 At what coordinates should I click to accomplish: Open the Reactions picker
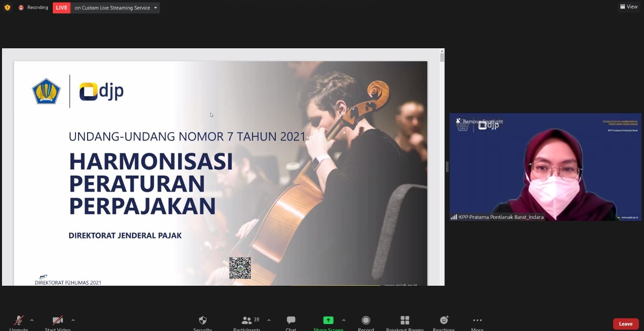coord(444,322)
